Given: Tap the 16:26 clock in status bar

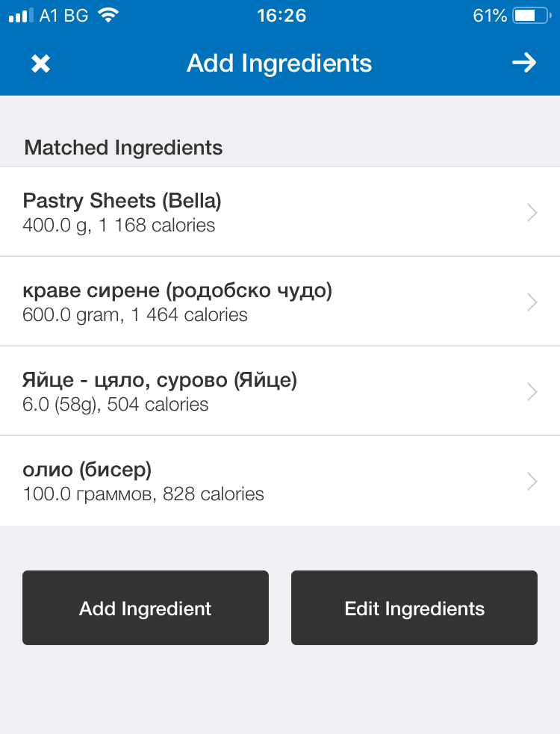Looking at the screenshot, I should (281, 16).
